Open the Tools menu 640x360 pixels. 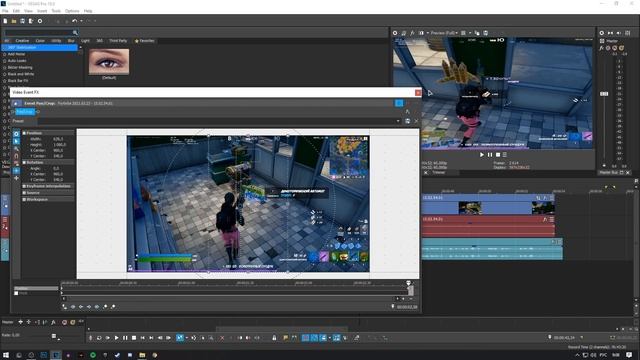coord(56,11)
